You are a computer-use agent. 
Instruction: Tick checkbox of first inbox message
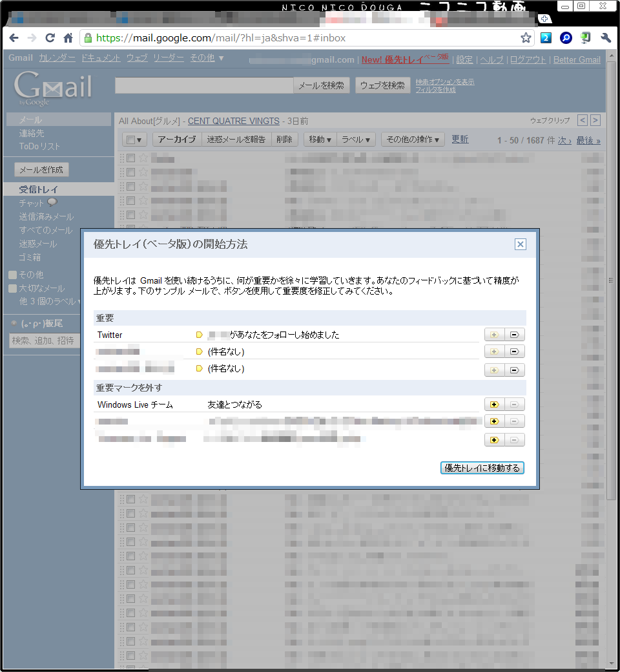coord(130,158)
